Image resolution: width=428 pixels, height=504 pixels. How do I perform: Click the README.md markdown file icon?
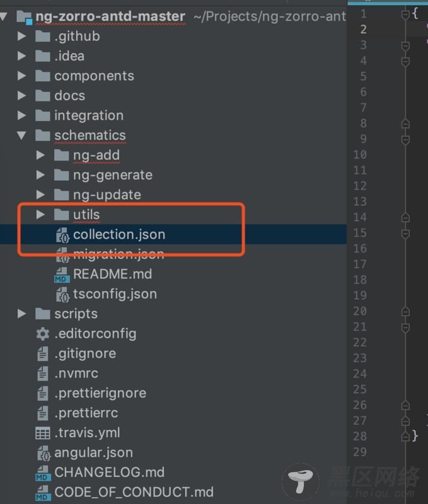pyautogui.click(x=62, y=275)
